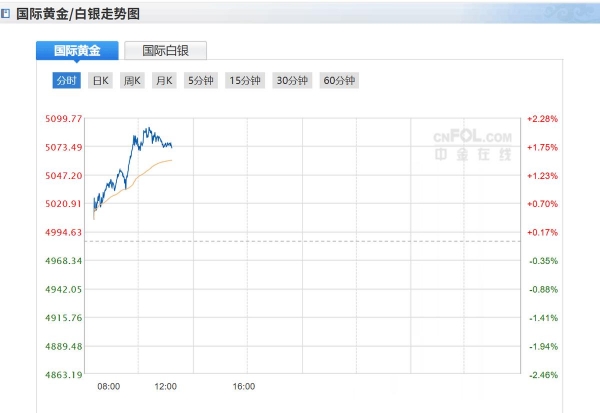Click the 16:00 time axis label
This screenshot has height=413, width=600.
244,386
